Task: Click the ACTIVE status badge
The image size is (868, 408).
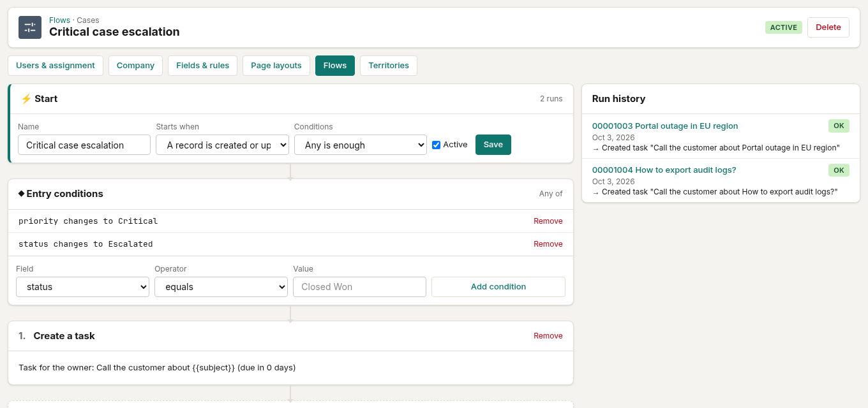Action: tap(784, 27)
